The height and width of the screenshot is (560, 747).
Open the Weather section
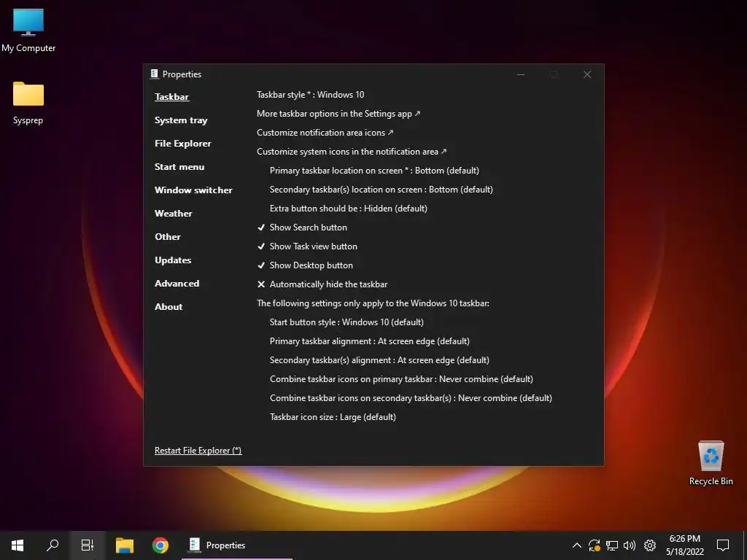click(174, 214)
